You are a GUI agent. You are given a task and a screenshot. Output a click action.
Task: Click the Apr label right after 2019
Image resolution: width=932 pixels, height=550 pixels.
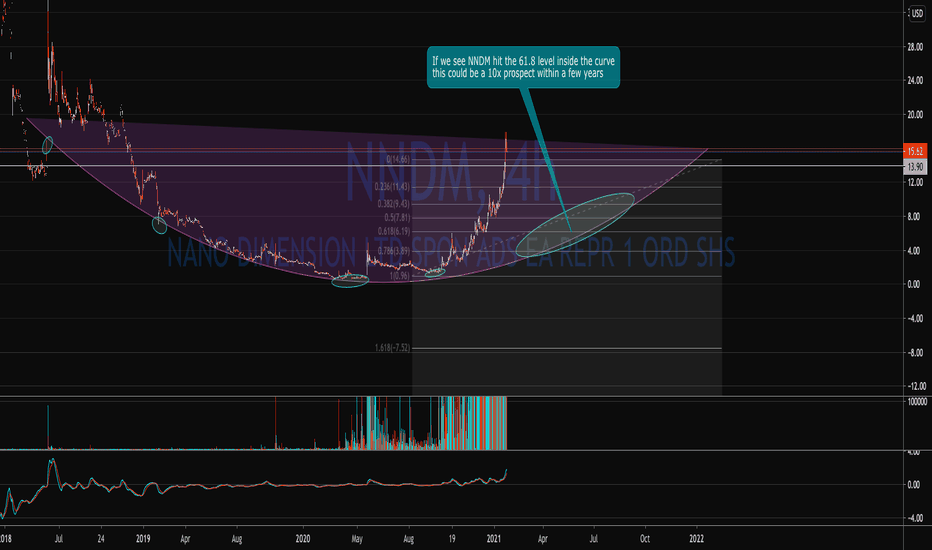coord(185,539)
